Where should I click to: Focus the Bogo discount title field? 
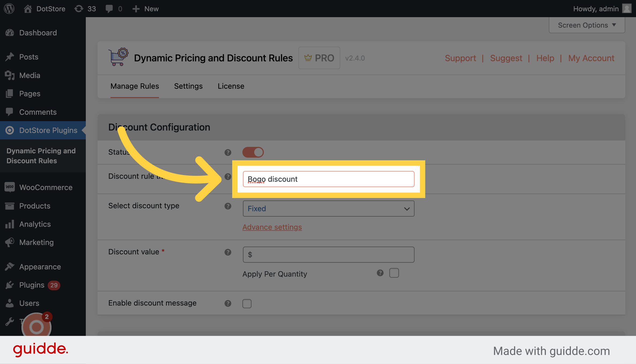pos(328,179)
